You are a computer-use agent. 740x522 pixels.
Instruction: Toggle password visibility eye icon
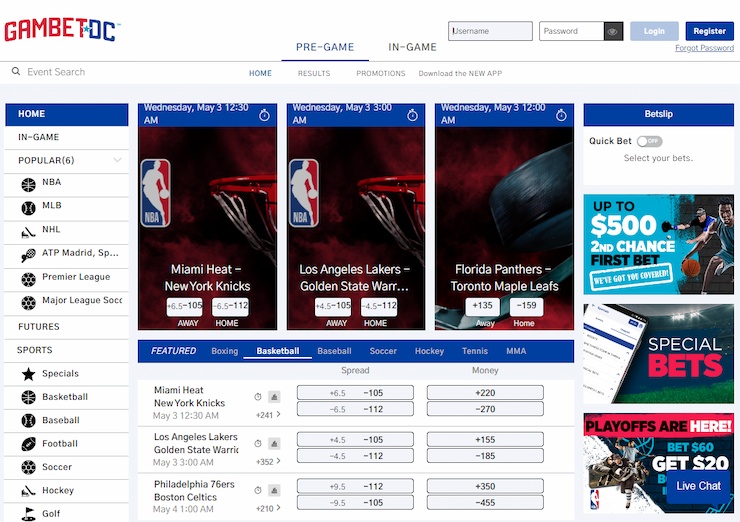tap(613, 31)
